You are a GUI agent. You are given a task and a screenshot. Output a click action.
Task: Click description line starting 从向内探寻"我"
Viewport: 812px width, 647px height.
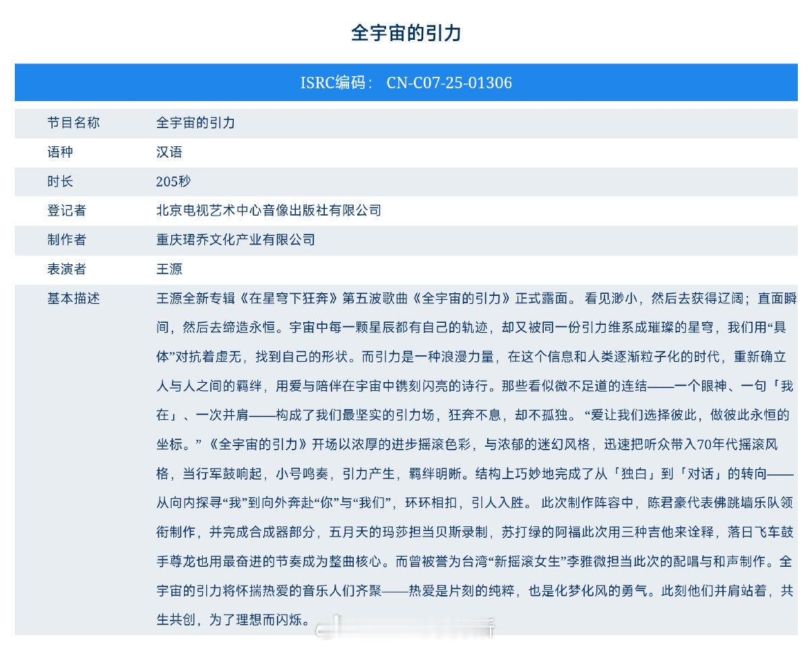[x=475, y=502]
